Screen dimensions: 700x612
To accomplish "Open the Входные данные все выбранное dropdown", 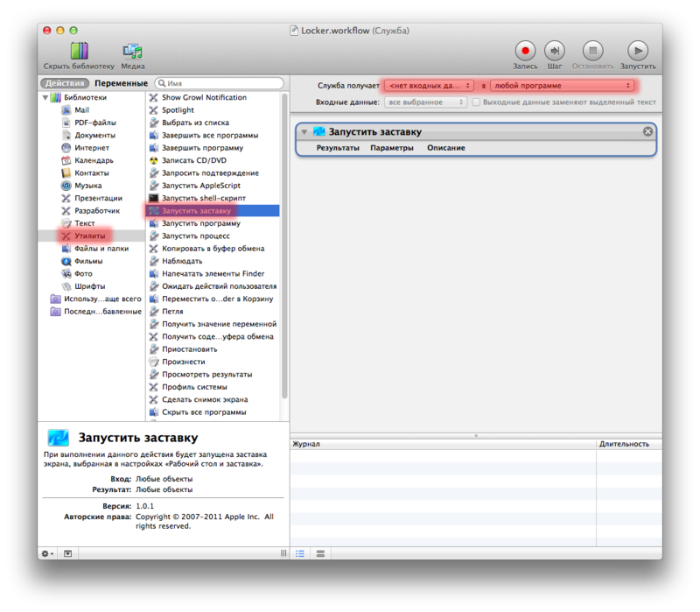I will click(425, 102).
